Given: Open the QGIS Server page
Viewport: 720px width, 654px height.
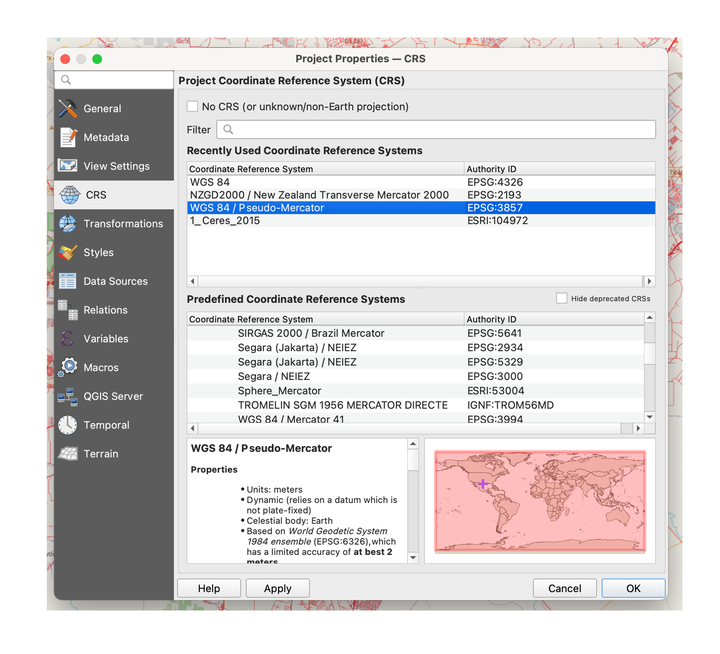Looking at the screenshot, I should (x=114, y=396).
